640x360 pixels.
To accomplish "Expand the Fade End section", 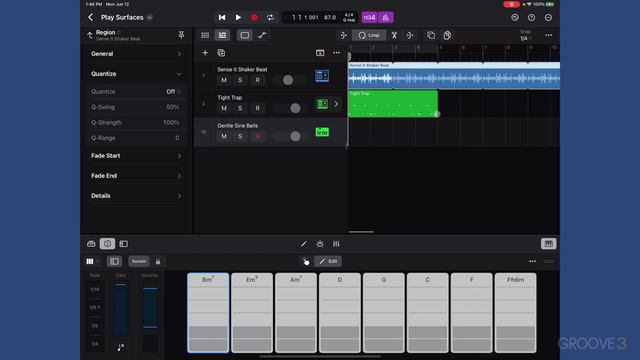I will coord(136,176).
